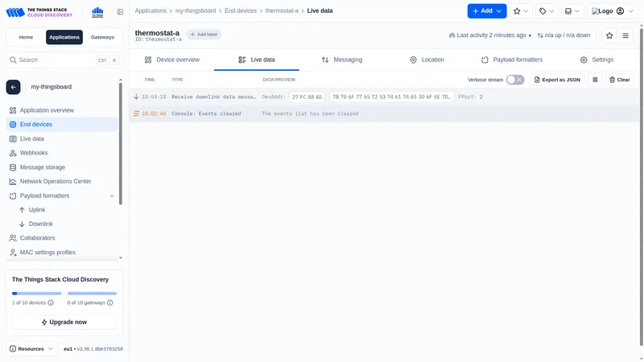Clear the events list
Screen dimensions: 644x362
point(619,80)
